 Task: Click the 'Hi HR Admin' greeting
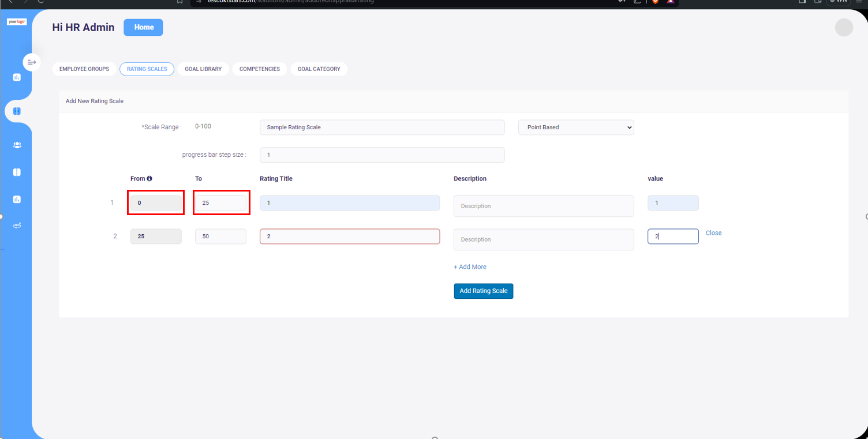(83, 27)
